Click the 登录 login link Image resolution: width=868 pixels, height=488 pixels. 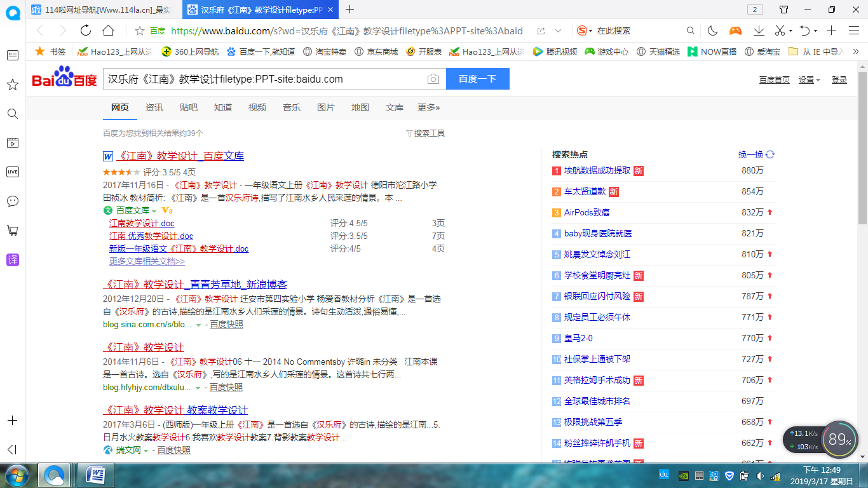click(839, 79)
